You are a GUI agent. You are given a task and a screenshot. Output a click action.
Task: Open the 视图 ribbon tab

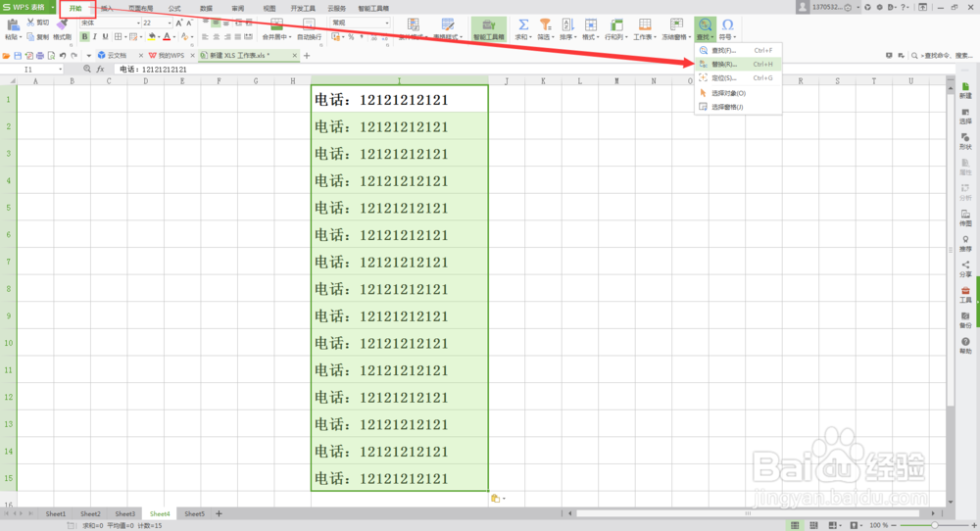pyautogui.click(x=269, y=8)
